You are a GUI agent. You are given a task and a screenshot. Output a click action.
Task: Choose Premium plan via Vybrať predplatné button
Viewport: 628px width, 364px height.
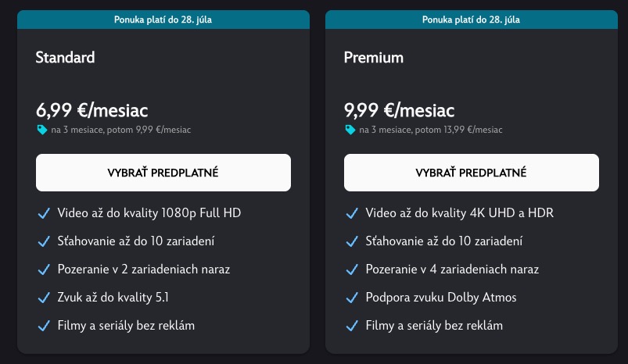coord(472,173)
